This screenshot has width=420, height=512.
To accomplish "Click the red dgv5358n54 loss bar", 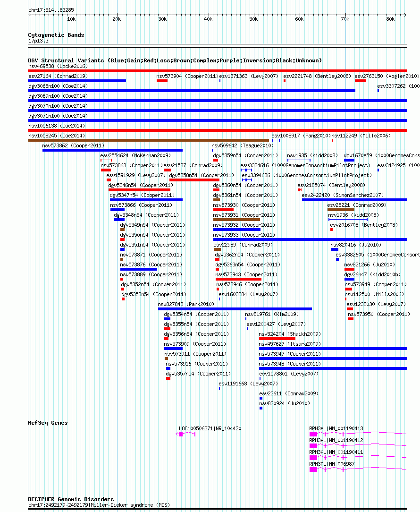I will coord(194,180).
